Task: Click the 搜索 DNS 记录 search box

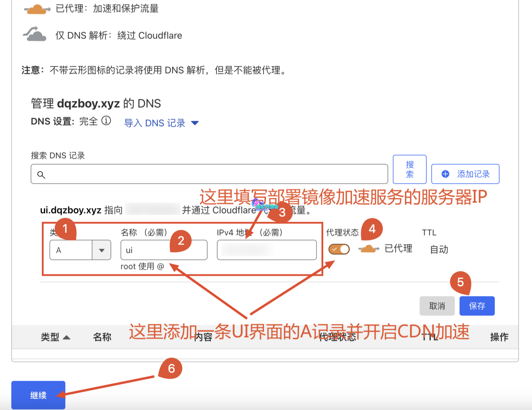Action: coord(209,174)
